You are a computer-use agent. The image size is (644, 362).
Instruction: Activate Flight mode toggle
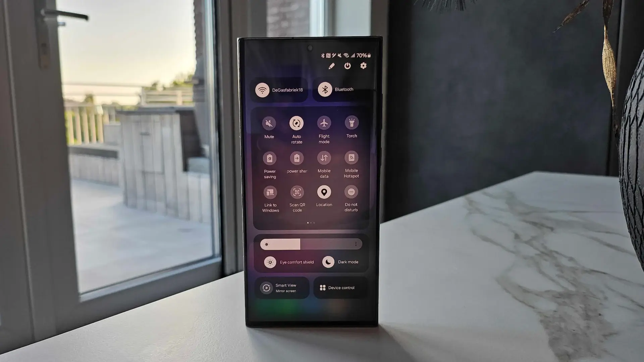[324, 123]
